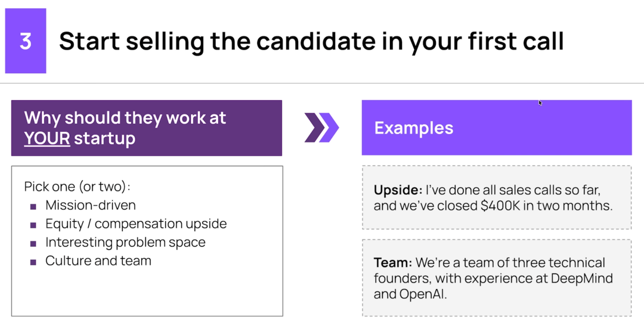Click the bullet square beside Equity / compensation upside
The image size is (644, 326).
[x=33, y=225]
